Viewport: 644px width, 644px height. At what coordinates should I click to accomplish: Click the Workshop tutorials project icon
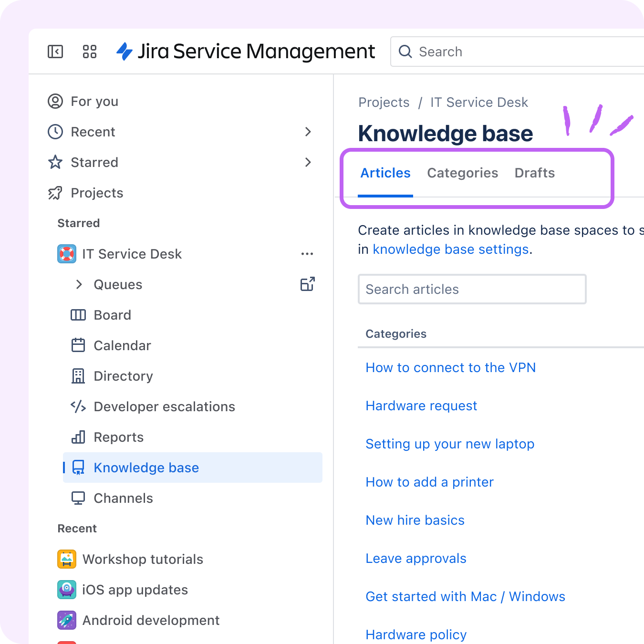[66, 559]
